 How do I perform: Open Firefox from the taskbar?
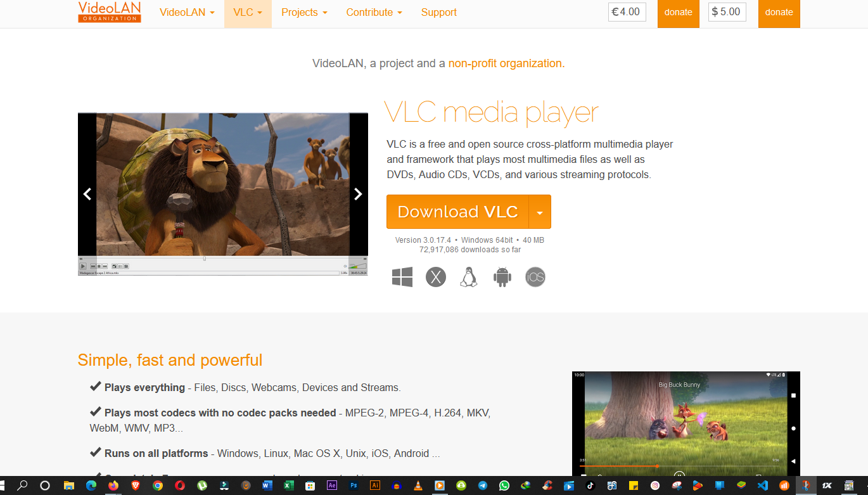113,485
